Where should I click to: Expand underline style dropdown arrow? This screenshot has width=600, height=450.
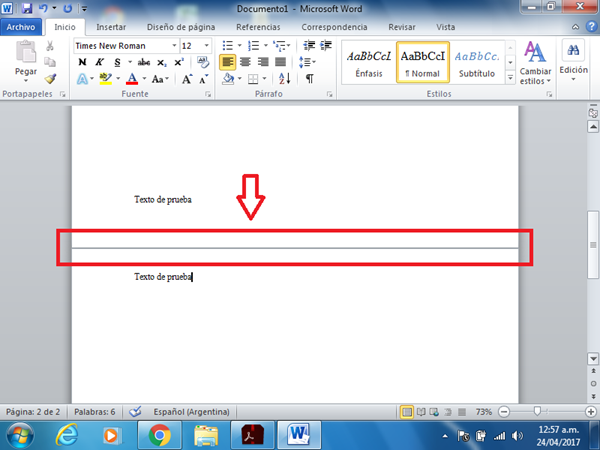[x=130, y=62]
